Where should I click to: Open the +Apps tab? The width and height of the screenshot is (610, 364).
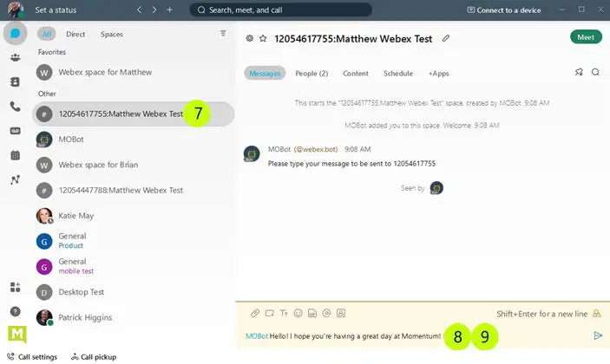pyautogui.click(x=439, y=74)
